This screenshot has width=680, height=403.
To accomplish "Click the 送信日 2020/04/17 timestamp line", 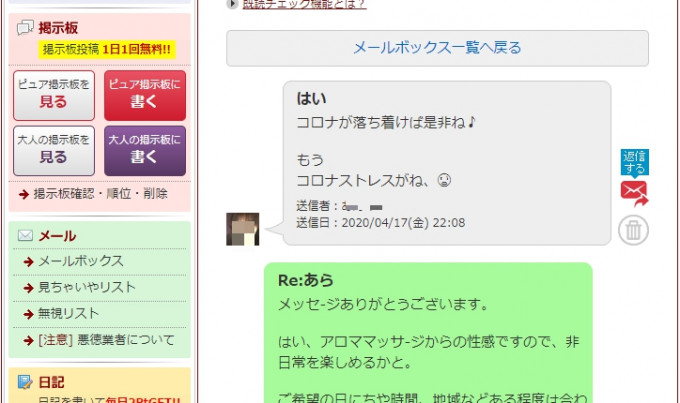I will pos(381,223).
